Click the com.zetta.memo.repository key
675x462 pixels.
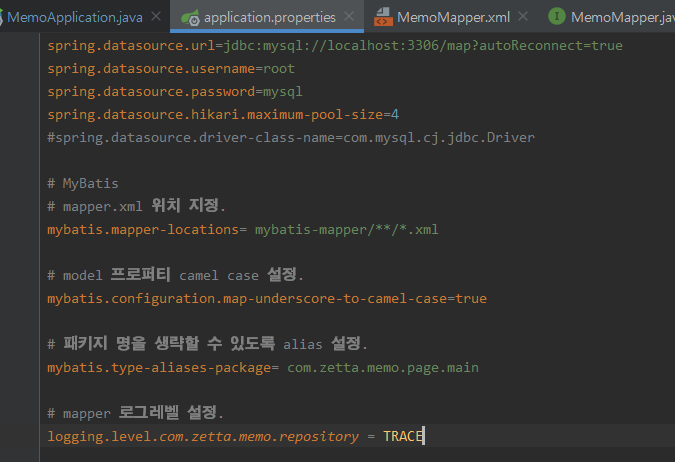259,437
